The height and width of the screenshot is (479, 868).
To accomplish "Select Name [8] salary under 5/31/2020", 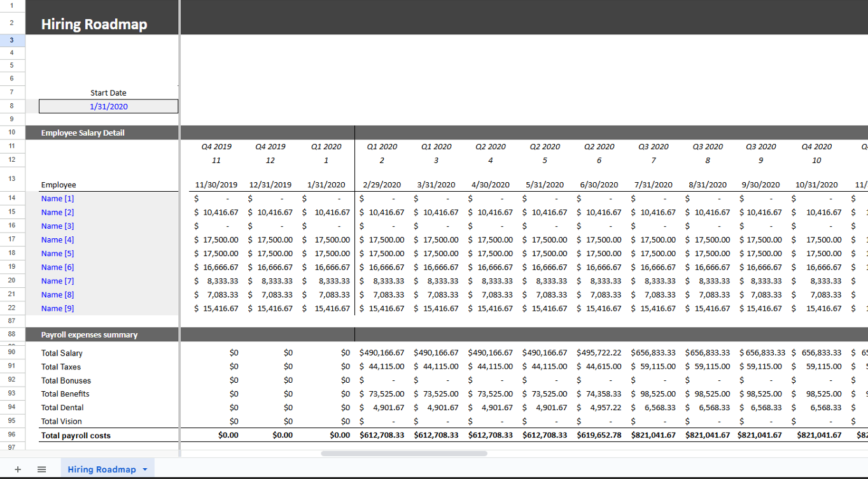I will 545,295.
